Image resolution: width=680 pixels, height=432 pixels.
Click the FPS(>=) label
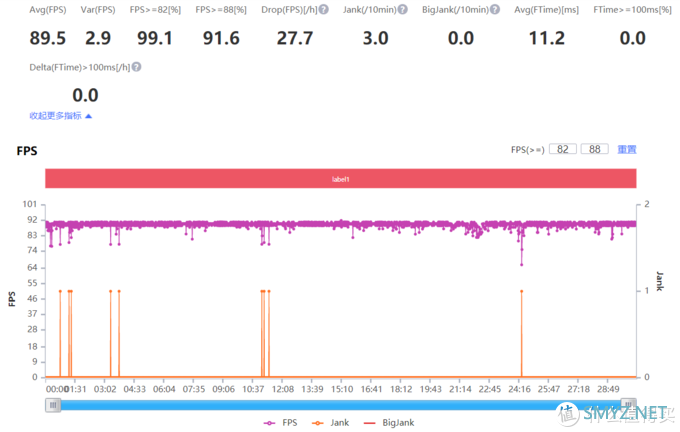(x=527, y=150)
